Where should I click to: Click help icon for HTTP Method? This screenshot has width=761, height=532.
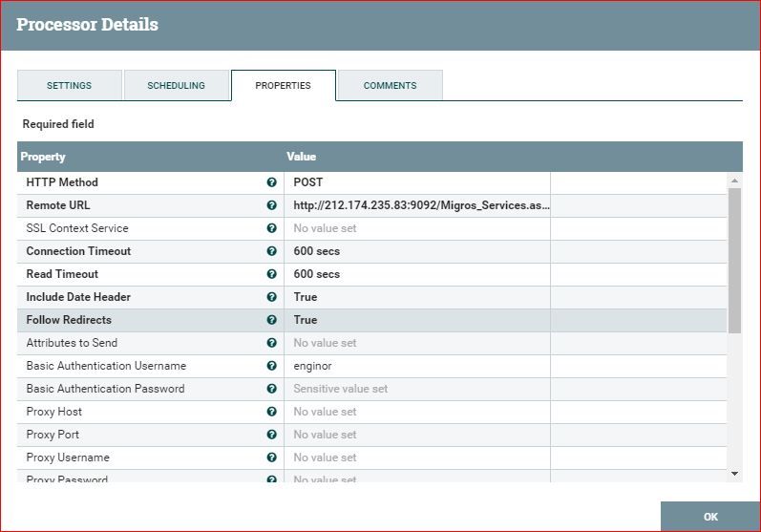272,182
